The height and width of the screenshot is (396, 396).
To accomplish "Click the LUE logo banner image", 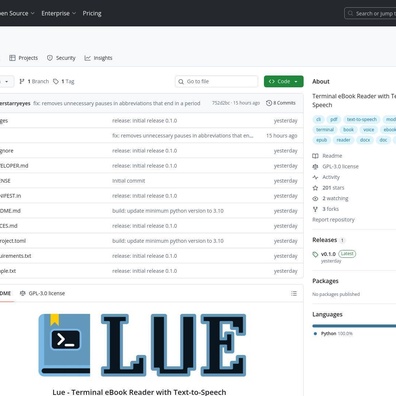I will [142, 345].
